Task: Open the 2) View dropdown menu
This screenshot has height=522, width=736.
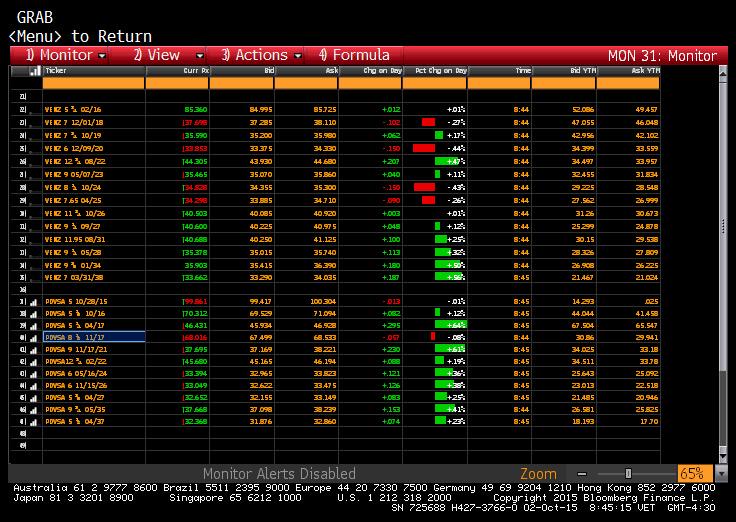Action: point(168,55)
